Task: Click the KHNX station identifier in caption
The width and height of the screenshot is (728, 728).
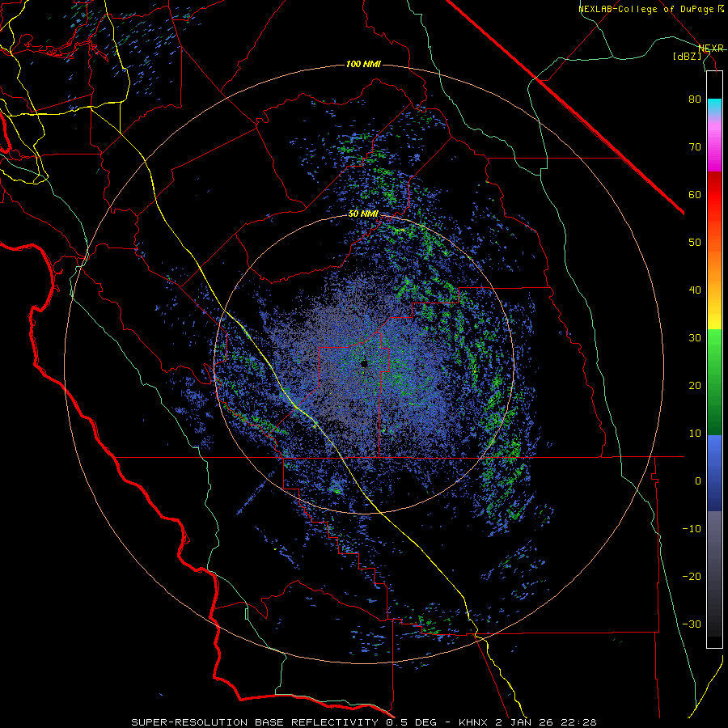Action: [475, 722]
